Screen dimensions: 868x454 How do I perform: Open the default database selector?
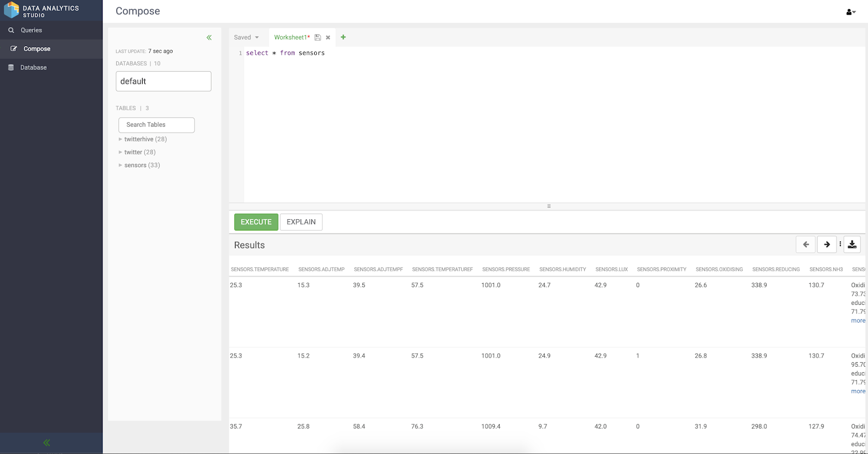pyautogui.click(x=163, y=81)
